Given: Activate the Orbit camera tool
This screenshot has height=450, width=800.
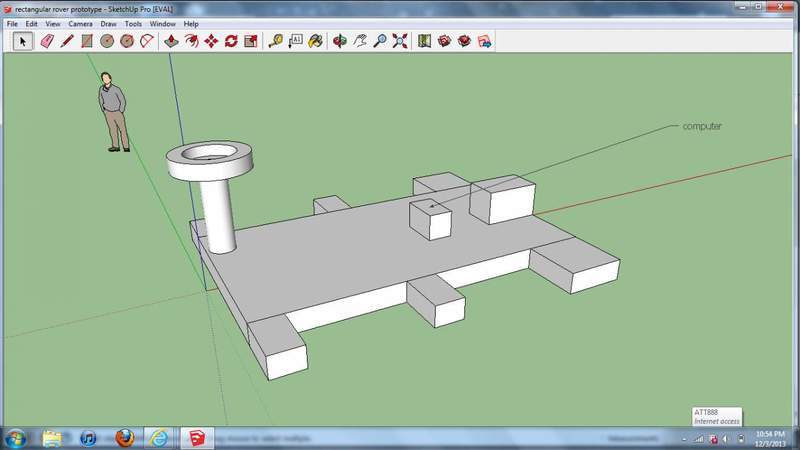Looking at the screenshot, I should (340, 41).
